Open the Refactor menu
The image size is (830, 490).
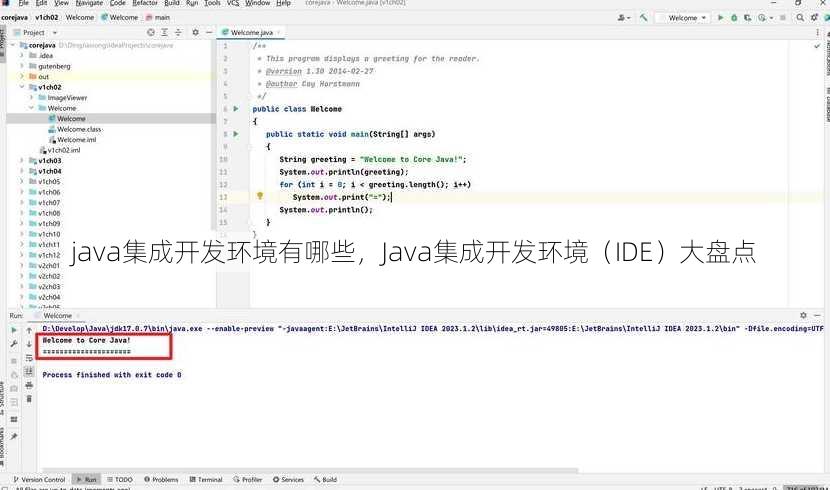(145, 3)
